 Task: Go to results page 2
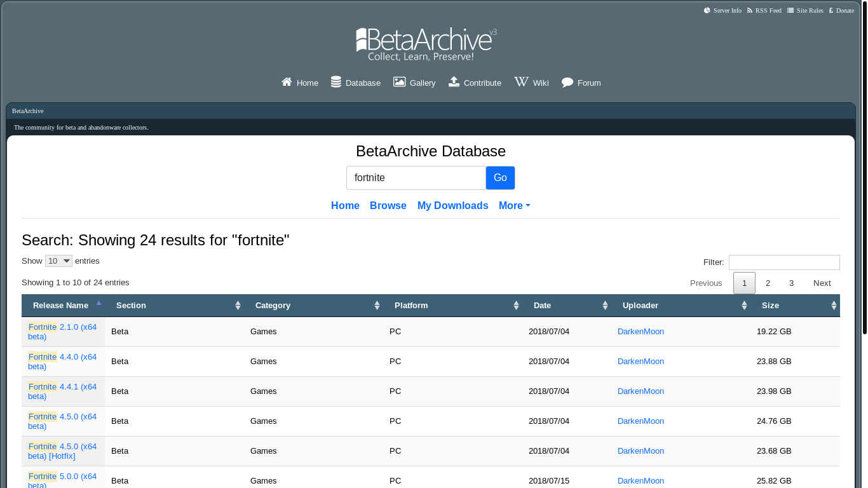(x=768, y=283)
